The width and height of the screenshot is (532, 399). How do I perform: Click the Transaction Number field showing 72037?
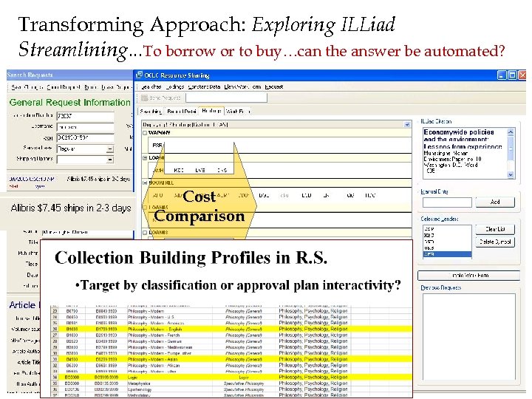click(85, 116)
